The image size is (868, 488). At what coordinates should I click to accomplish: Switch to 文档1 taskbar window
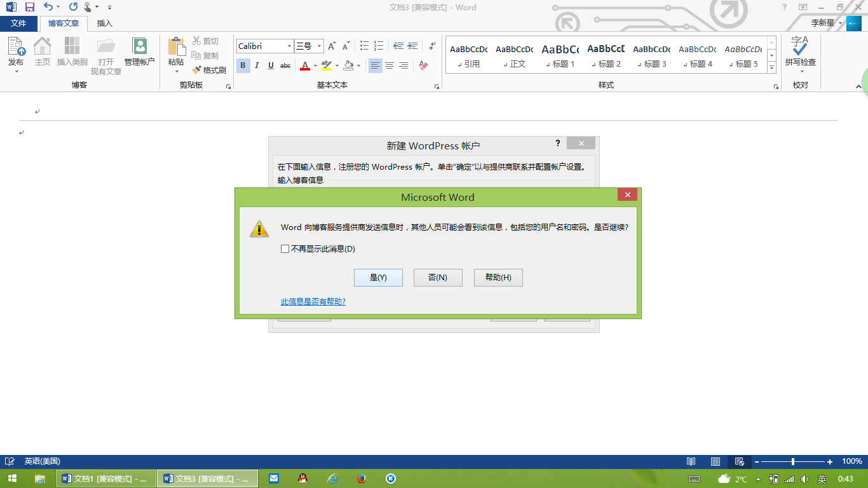click(x=105, y=478)
